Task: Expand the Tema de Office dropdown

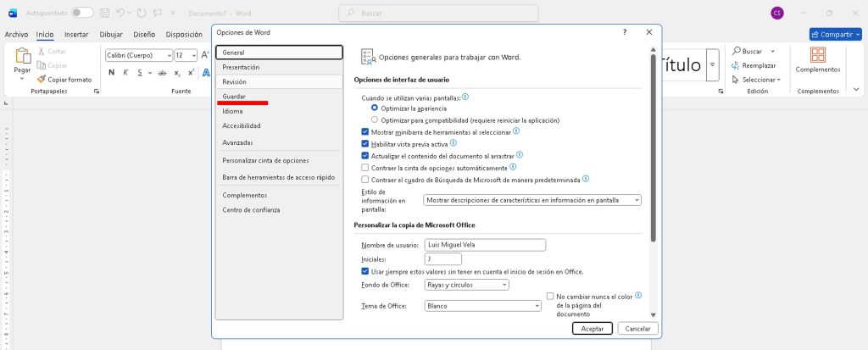Action: coord(482,306)
